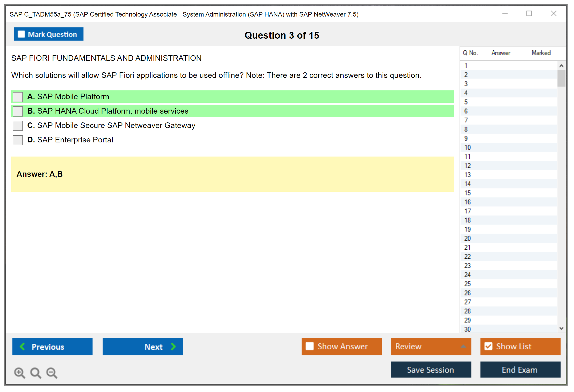Click the zoom in magnifier icon
Image resolution: width=574 pixels, height=392 pixels.
pos(19,373)
